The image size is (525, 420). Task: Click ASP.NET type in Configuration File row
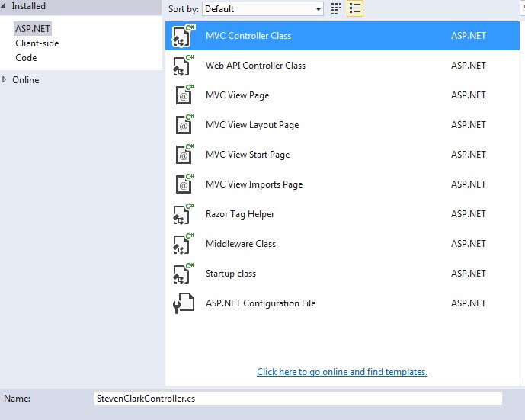469,303
